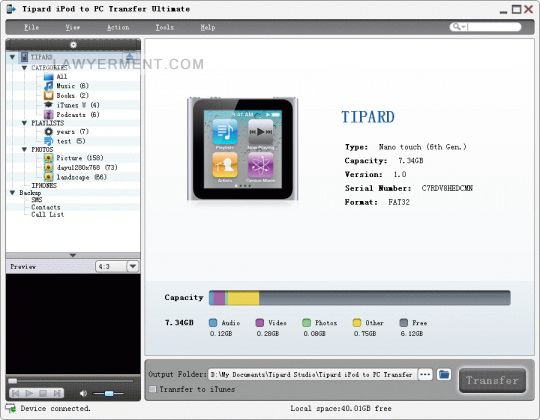The height and width of the screenshot is (420, 540).
Task: Select Call List under Backup
Action: point(48,214)
